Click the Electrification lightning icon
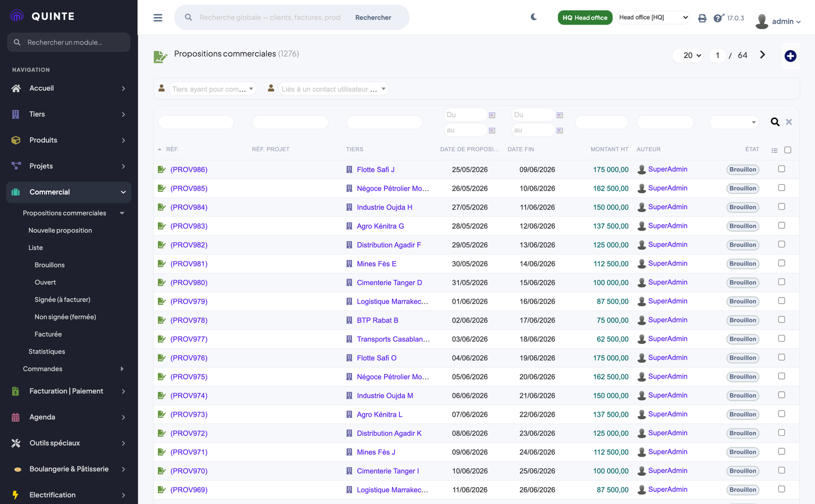Image resolution: width=815 pixels, height=504 pixels. 15,495
